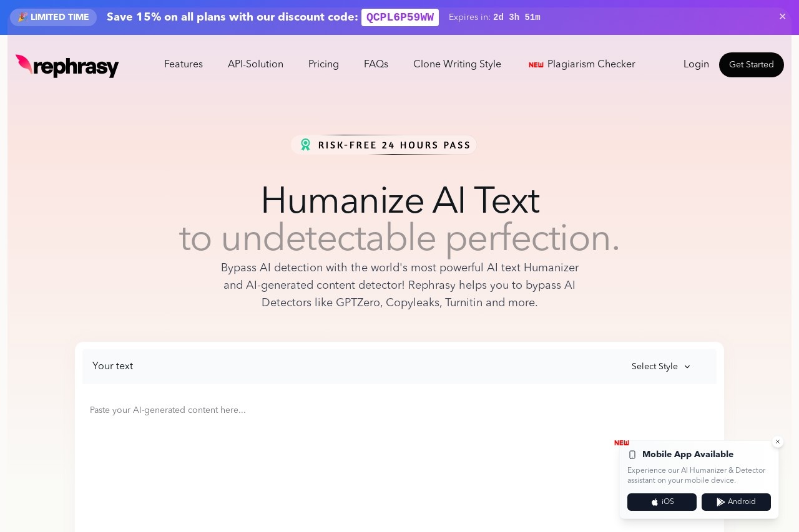Viewport: 799px width, 532px height.
Task: Open the new Plagiarism Checker
Action: pyautogui.click(x=582, y=64)
